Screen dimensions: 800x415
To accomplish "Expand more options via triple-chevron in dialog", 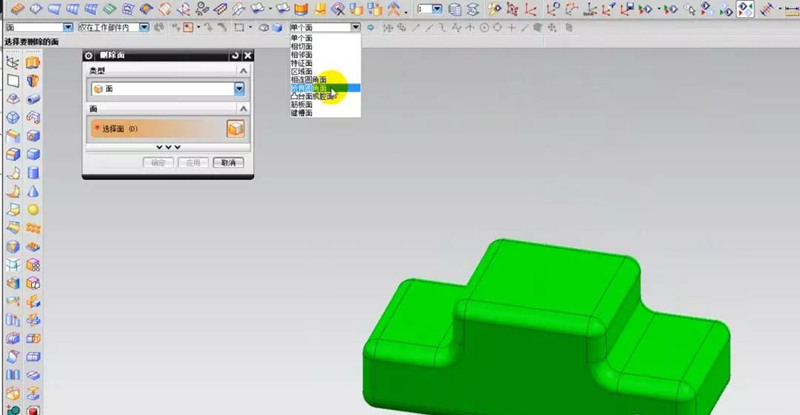I will click(166, 147).
